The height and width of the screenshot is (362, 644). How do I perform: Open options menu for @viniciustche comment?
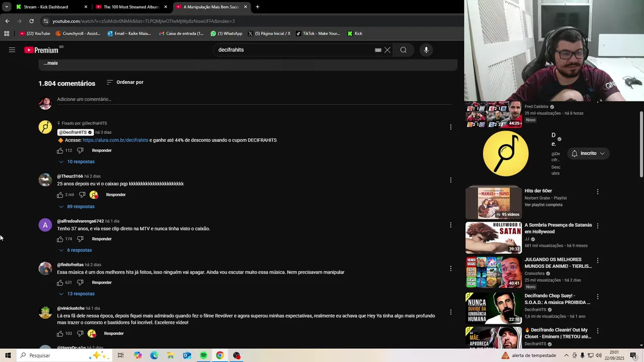click(x=451, y=312)
